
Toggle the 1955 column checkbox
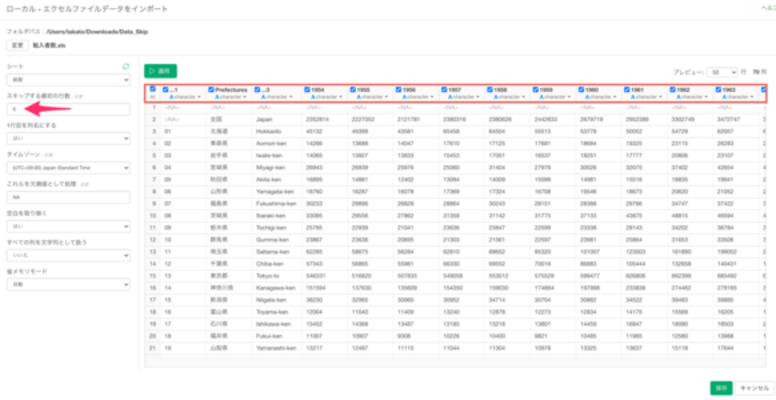(353, 90)
